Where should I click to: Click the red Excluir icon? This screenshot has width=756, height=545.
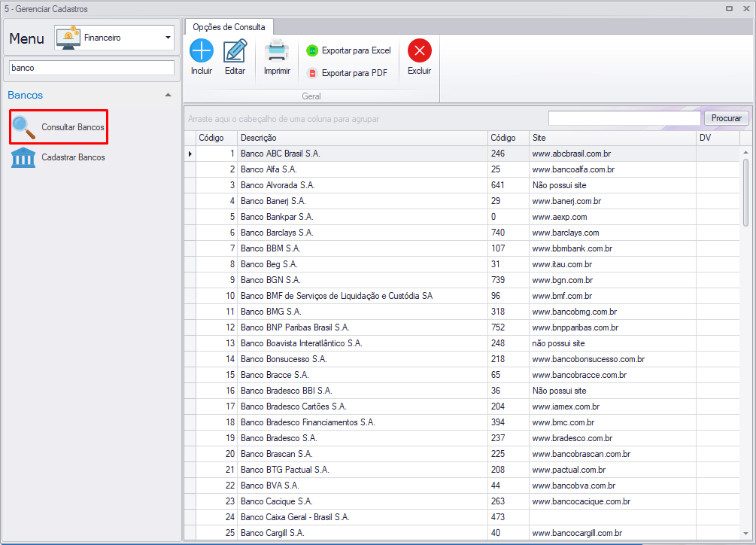click(x=420, y=50)
